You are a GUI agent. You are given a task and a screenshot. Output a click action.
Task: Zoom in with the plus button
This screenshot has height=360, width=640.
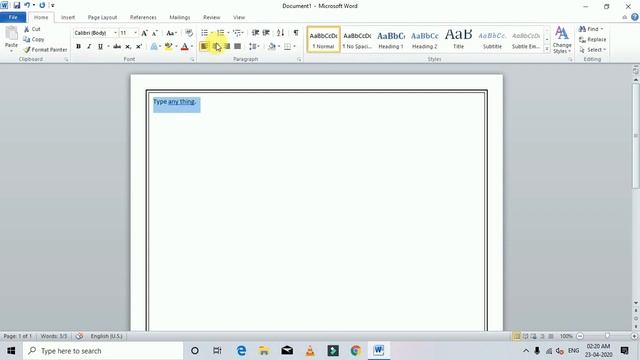coord(634,336)
